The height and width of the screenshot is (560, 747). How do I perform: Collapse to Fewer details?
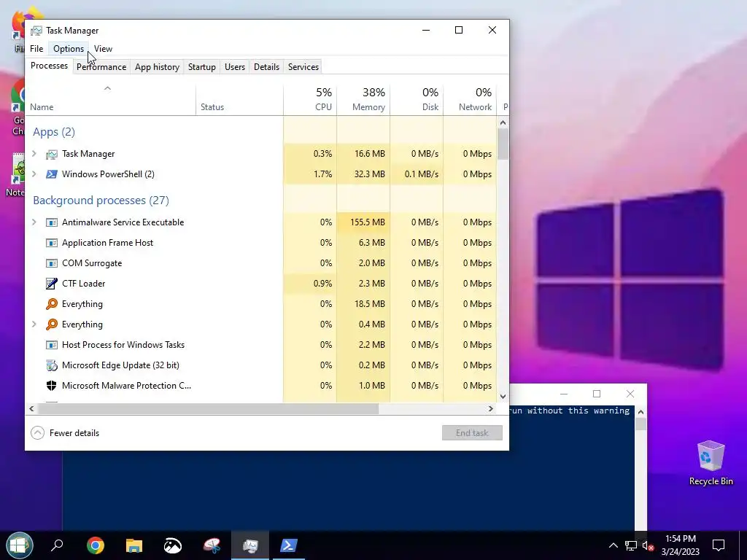click(65, 433)
